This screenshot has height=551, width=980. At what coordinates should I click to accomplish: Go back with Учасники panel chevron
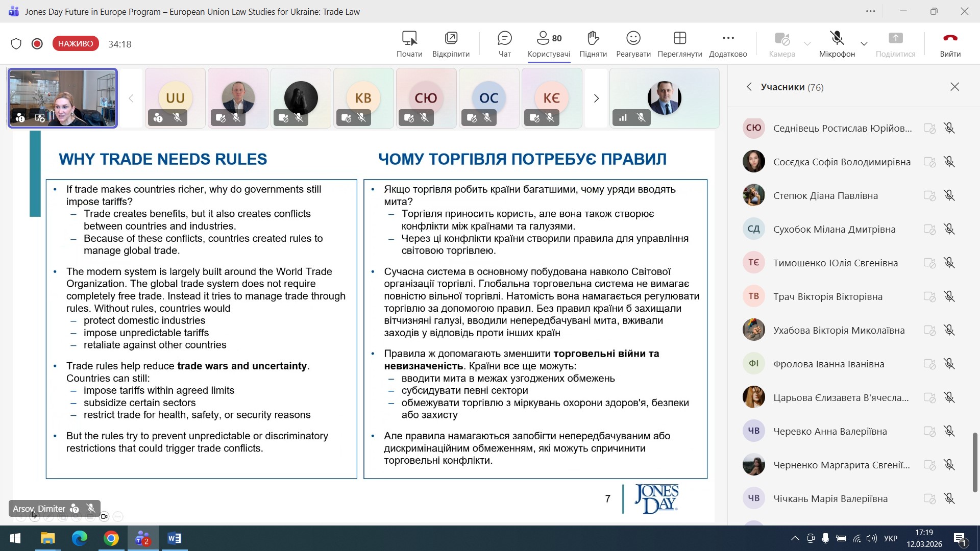point(749,87)
